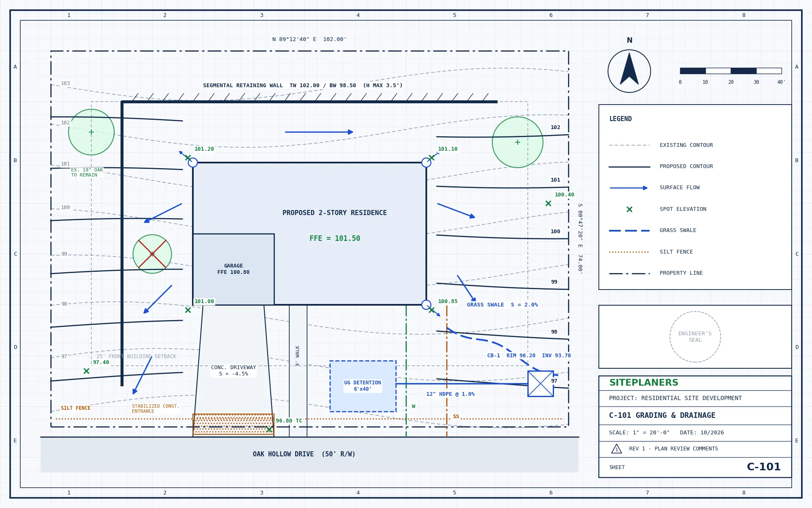Click the 'PROPOSED 2-STORY RESIDENCE' label
Screen dimensions: 812x508
coord(335,213)
